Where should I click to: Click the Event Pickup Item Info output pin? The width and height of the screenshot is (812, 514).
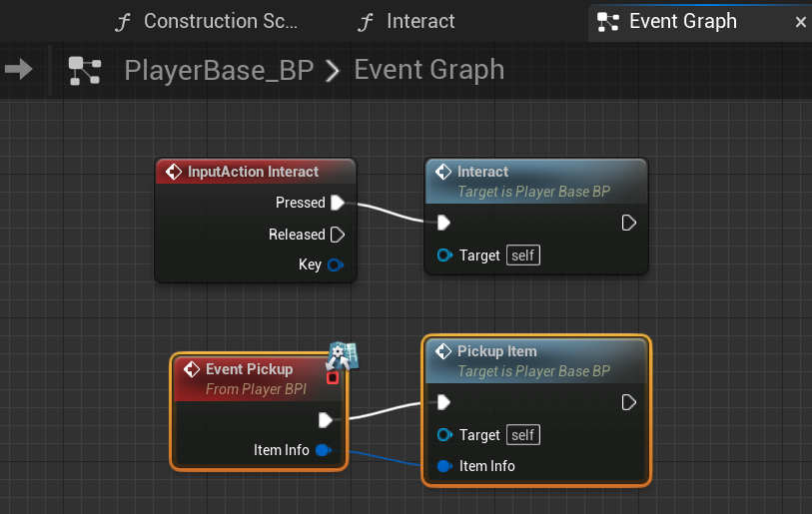[323, 450]
